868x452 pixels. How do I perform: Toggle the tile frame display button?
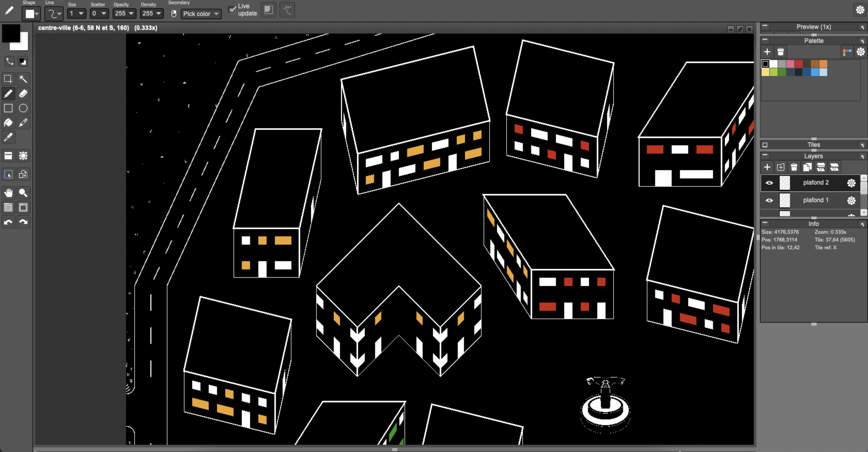[x=23, y=207]
